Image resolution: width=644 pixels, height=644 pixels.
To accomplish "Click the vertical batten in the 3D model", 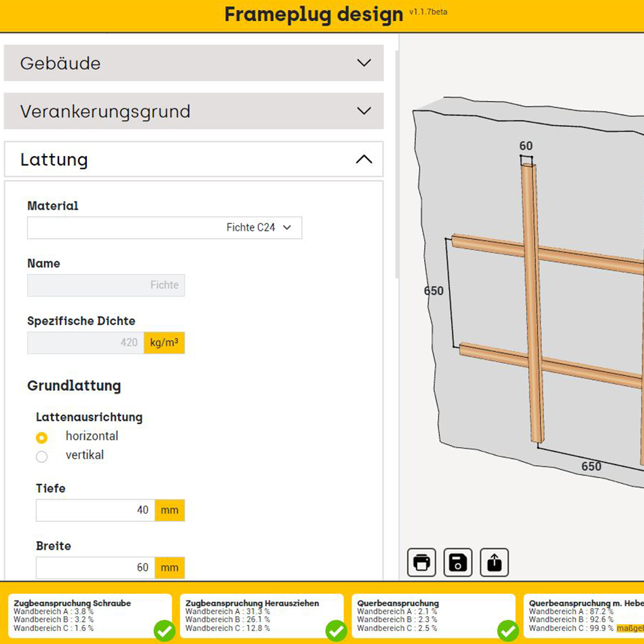I will tap(532, 305).
